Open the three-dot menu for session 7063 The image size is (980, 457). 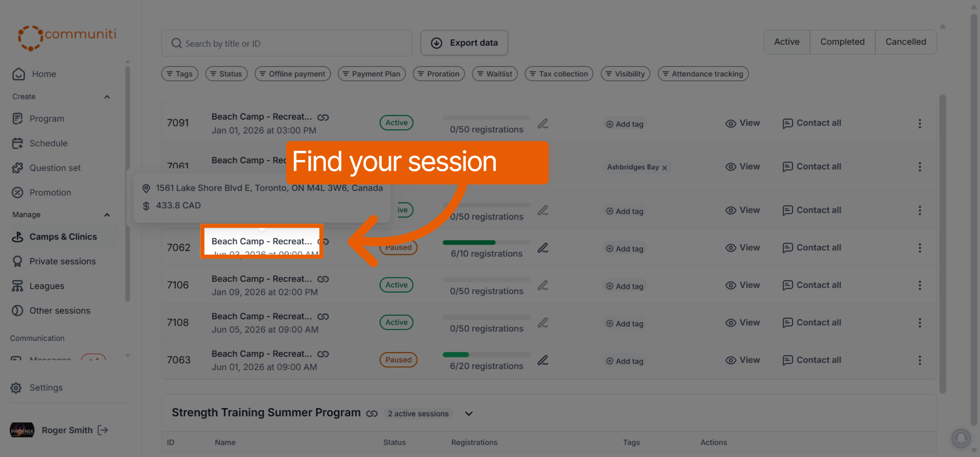pos(920,360)
